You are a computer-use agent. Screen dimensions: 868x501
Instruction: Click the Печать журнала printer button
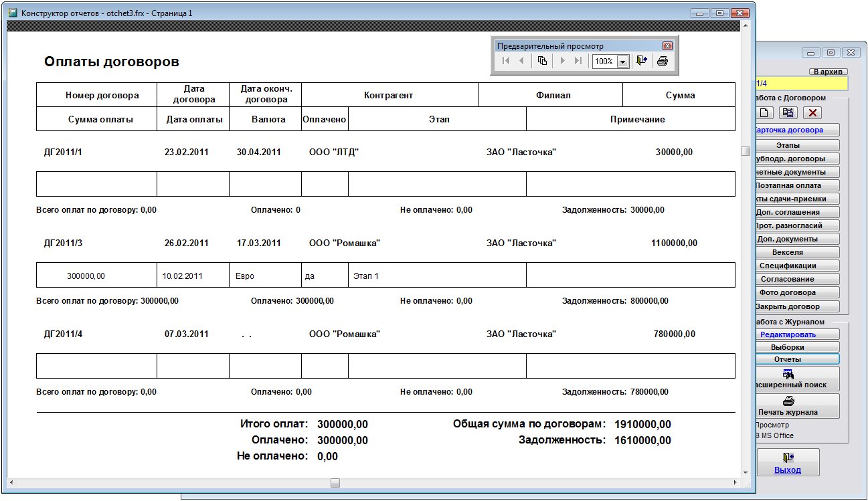pos(788,406)
